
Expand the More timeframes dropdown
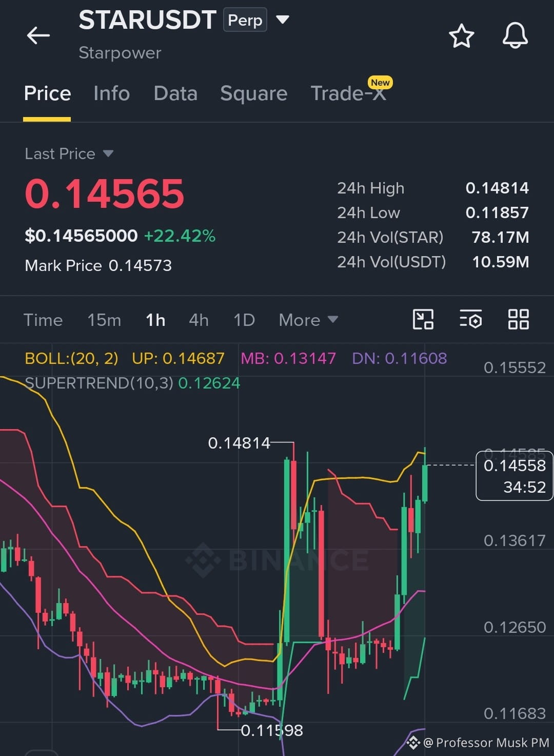[308, 320]
